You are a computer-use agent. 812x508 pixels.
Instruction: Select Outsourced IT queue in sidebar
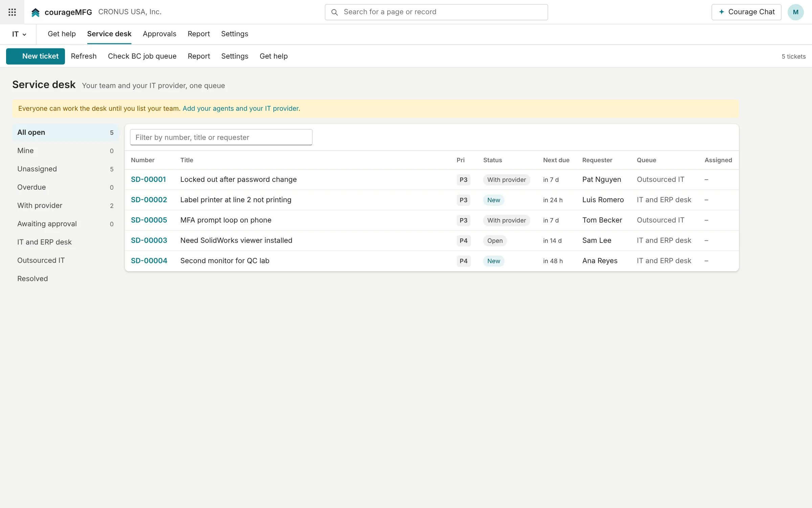[65, 260]
